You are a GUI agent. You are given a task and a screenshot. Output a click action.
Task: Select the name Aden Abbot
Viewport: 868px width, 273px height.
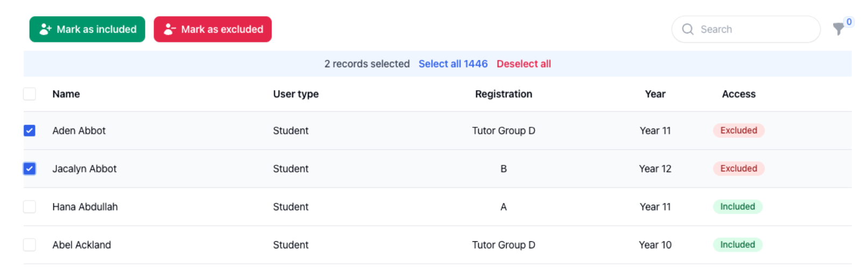coord(79,131)
